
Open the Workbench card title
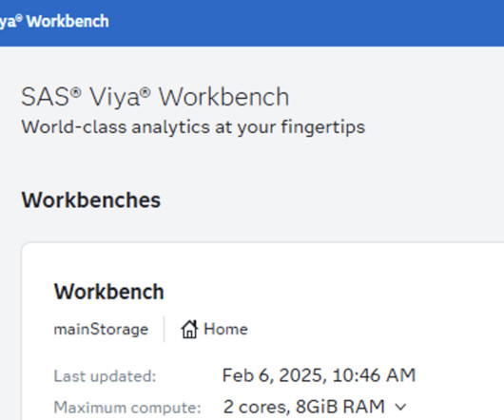(109, 292)
